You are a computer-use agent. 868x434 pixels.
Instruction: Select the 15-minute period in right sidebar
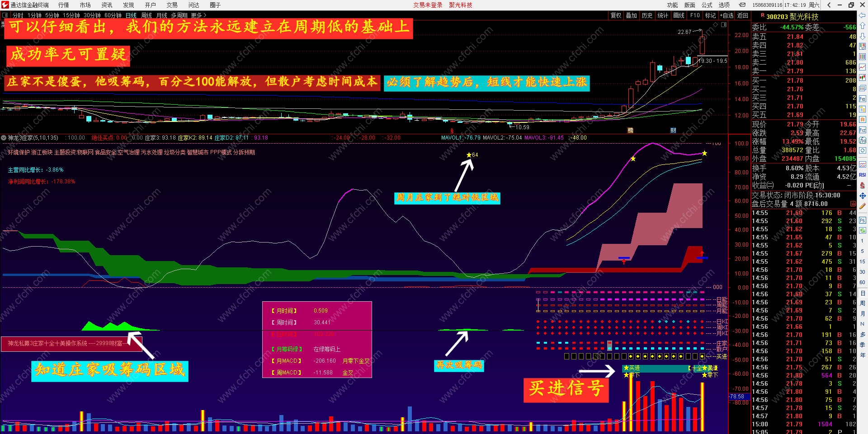pos(863,262)
